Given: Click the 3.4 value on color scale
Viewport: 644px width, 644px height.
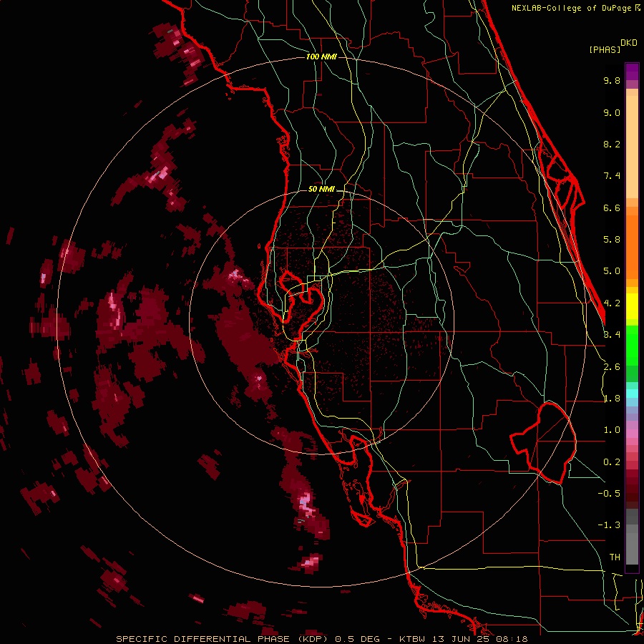Looking at the screenshot, I should pos(612,335).
